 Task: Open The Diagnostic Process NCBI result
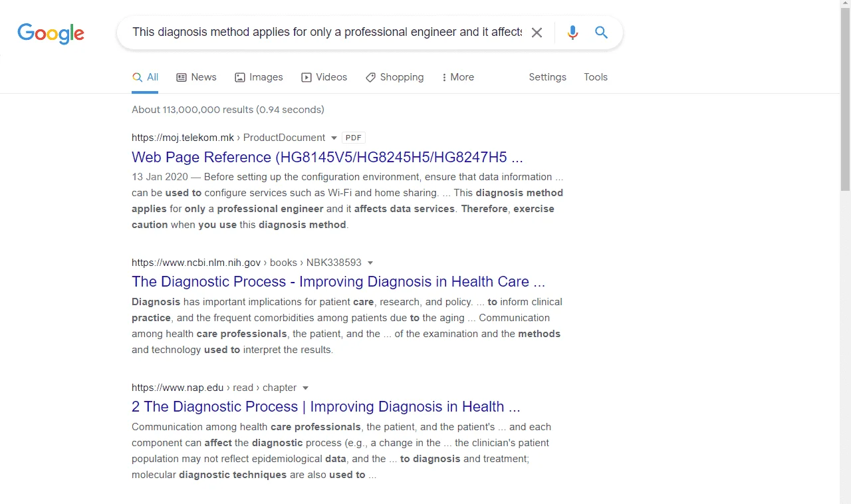coord(338,282)
